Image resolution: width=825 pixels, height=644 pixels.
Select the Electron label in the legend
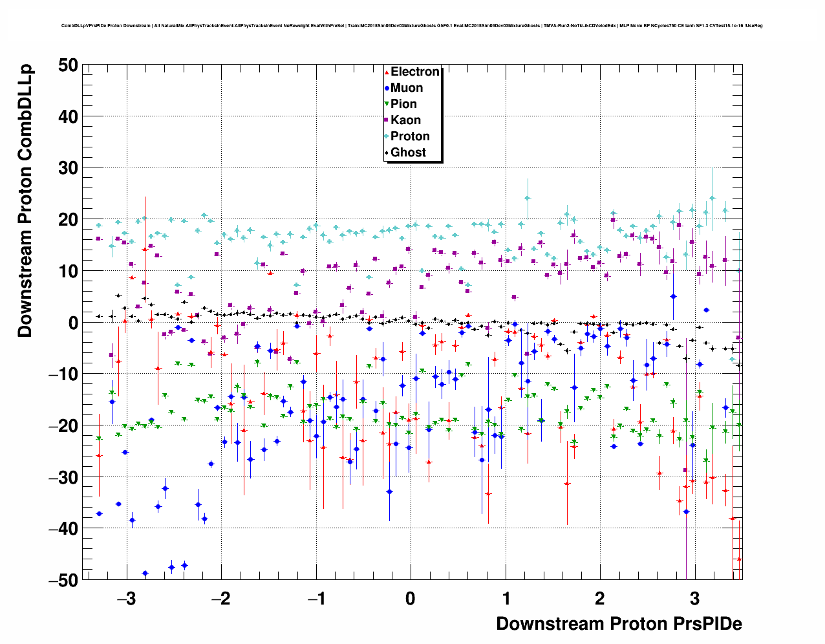(x=415, y=72)
